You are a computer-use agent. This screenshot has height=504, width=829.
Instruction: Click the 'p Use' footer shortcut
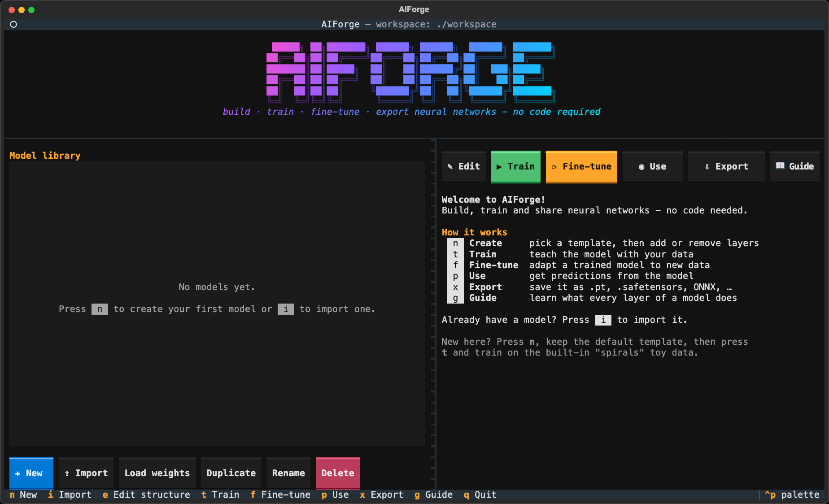335,495
